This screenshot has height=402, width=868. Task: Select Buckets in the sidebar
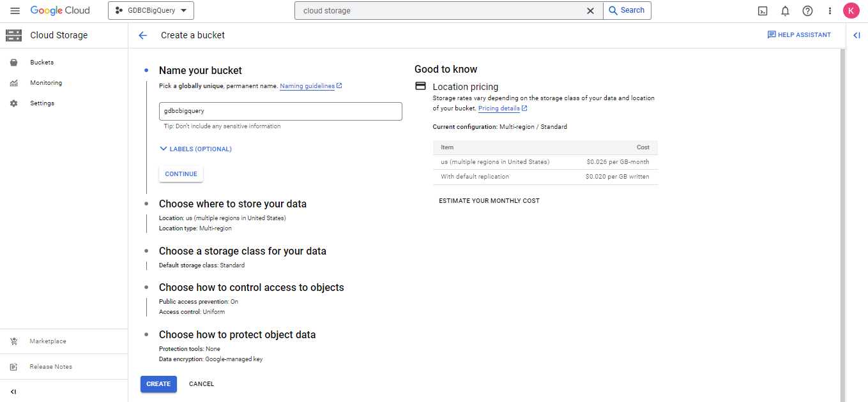(42, 63)
